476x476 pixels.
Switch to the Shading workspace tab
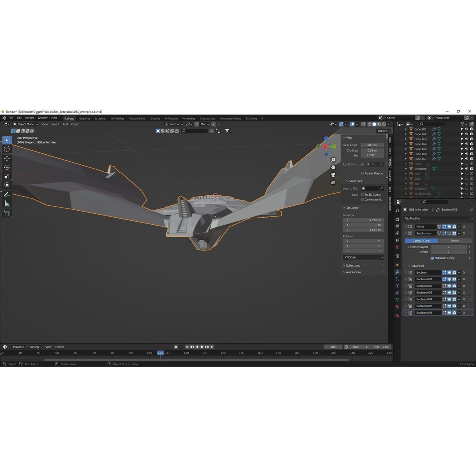coord(155,119)
